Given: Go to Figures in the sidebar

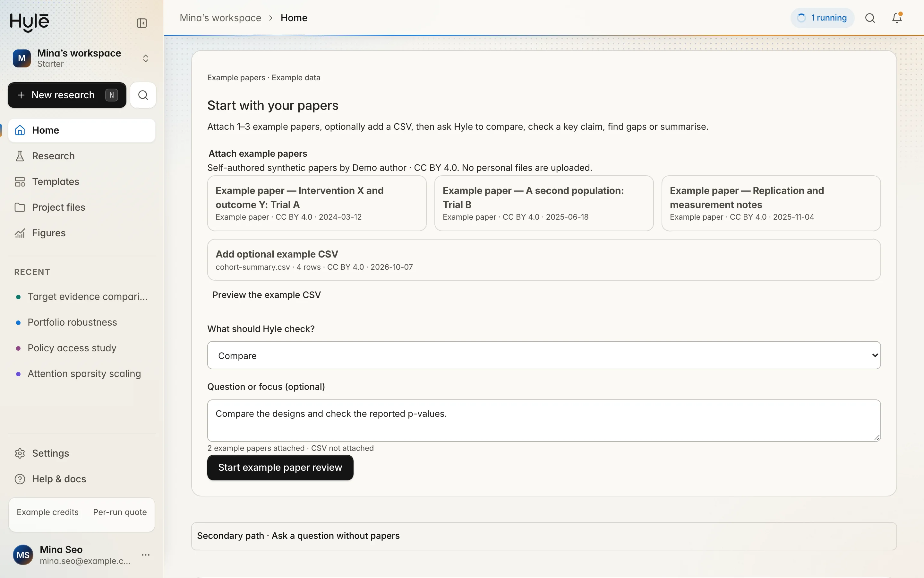Looking at the screenshot, I should point(82,233).
